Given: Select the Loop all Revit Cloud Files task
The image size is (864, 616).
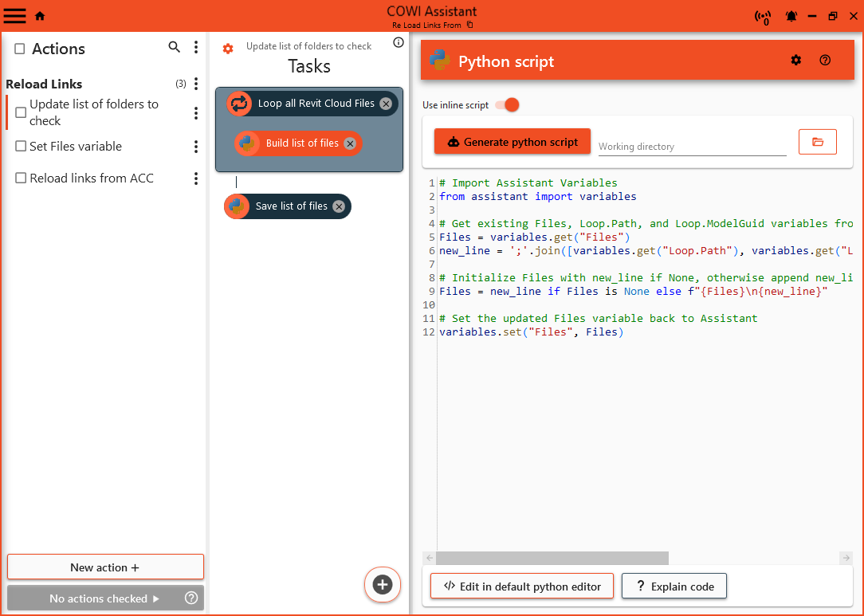Looking at the screenshot, I should click(x=316, y=104).
